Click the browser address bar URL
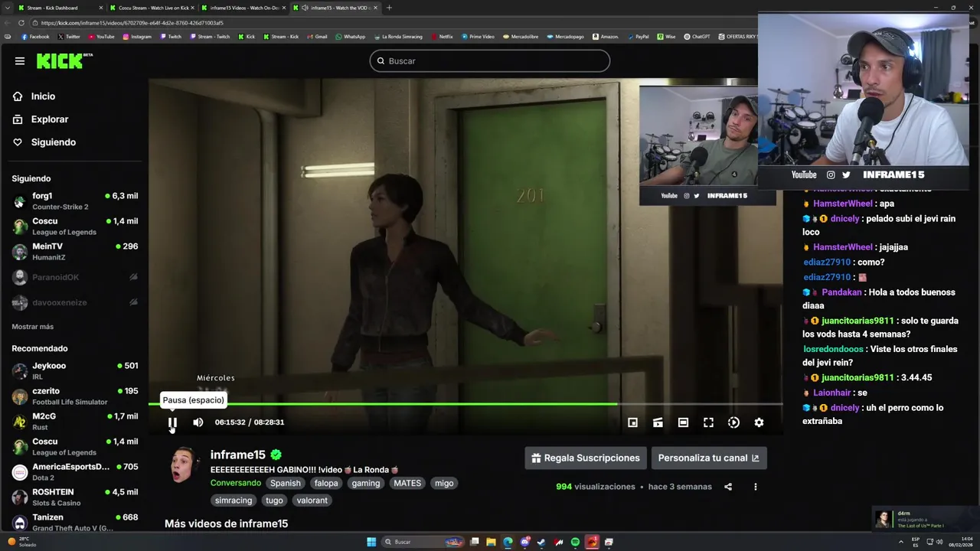980x551 pixels. [132, 23]
